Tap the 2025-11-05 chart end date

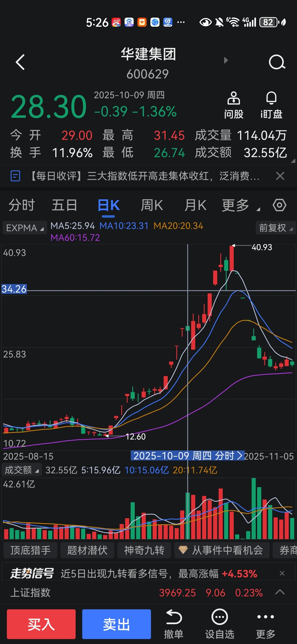[269, 456]
